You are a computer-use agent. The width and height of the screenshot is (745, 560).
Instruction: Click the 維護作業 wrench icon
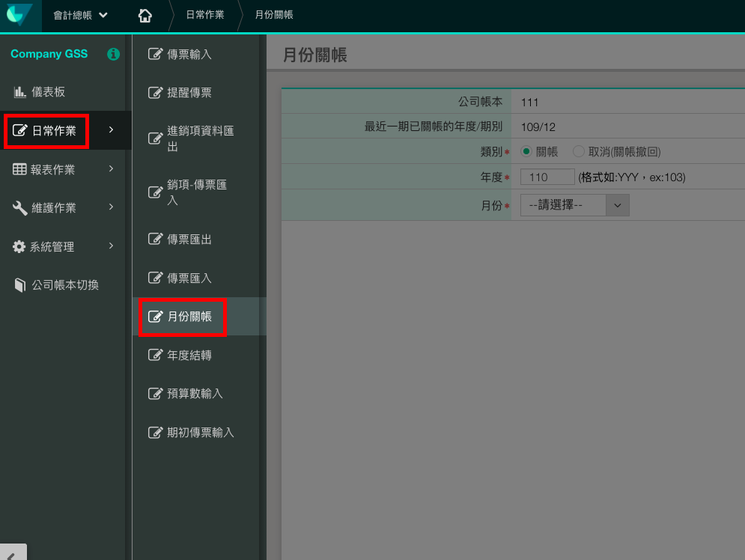[x=20, y=207]
